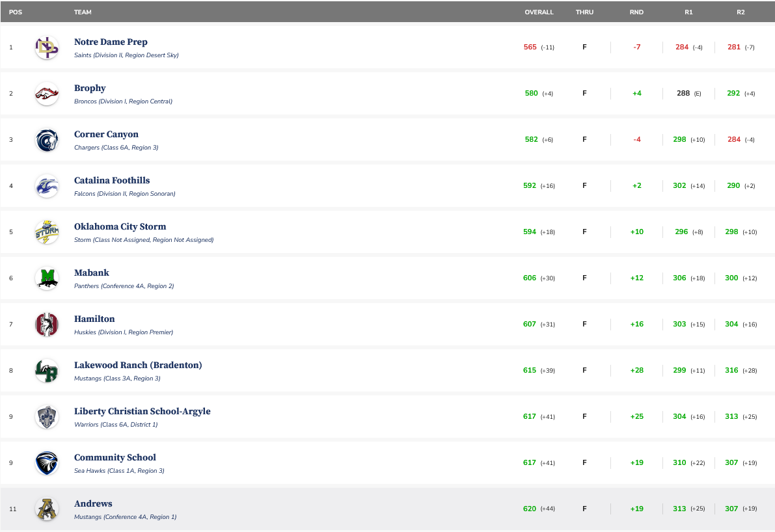Screen dimensions: 775x532
Task: Sort by the OVERALL column header
Action: click(539, 12)
